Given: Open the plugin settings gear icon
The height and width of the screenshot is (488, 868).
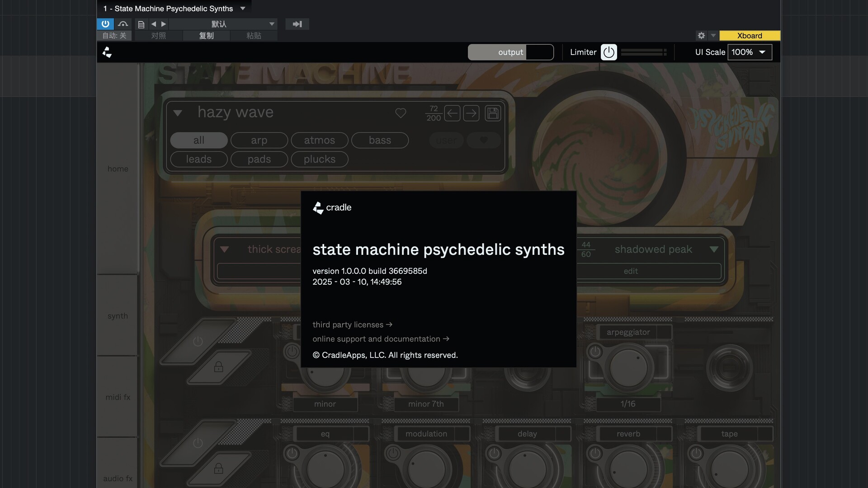Looking at the screenshot, I should [701, 36].
